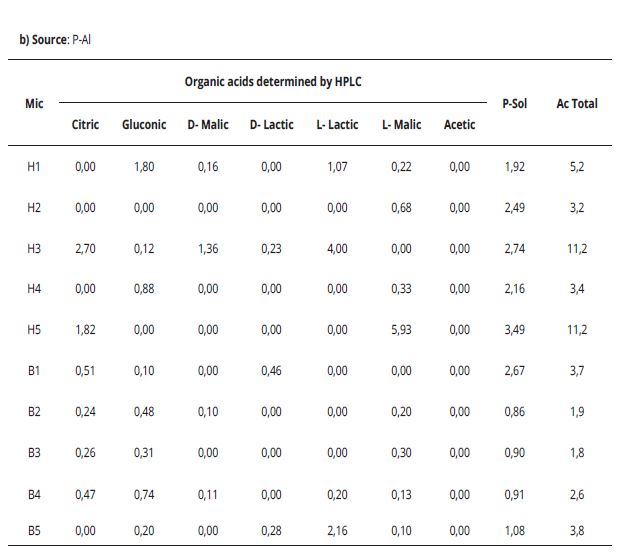618x552 pixels.
Task: Click the 2,16 L-Lactic value in row B5
Action: pos(336,530)
